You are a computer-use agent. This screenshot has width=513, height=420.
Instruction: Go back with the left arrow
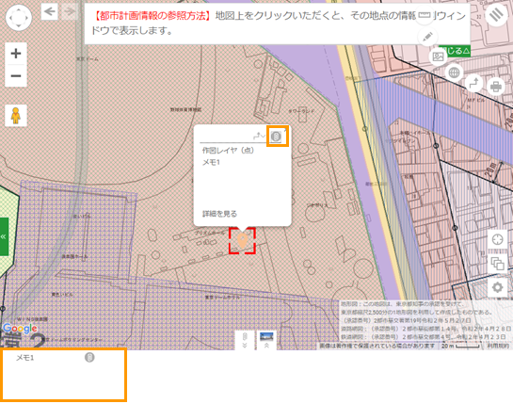(49, 12)
